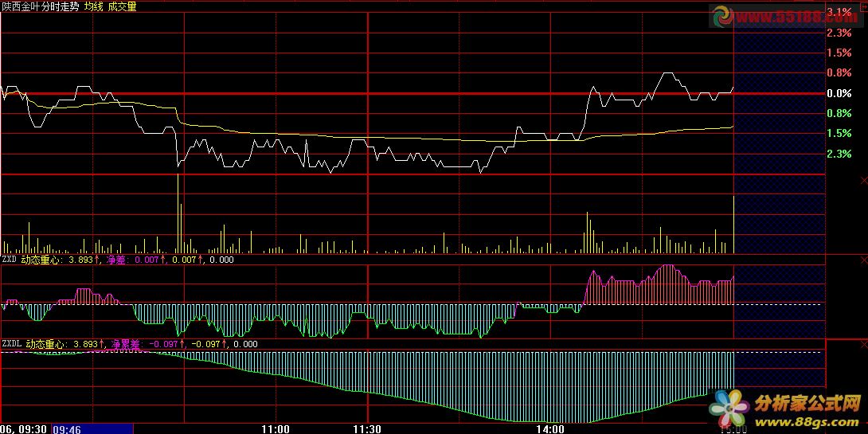Click the ZXDL indicator name

pyautogui.click(x=11, y=344)
